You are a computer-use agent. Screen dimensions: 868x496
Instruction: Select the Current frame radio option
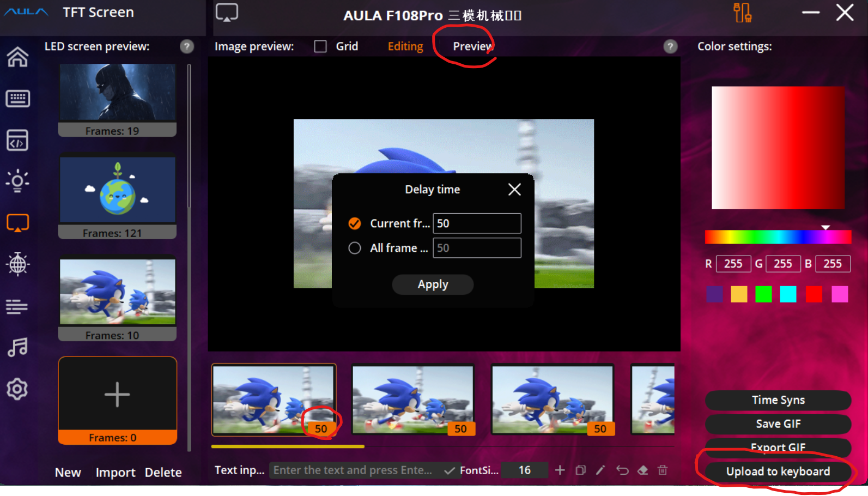(355, 223)
